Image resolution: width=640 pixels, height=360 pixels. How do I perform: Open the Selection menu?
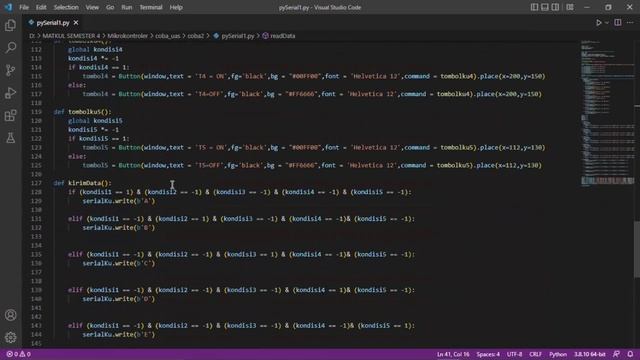(x=66, y=7)
